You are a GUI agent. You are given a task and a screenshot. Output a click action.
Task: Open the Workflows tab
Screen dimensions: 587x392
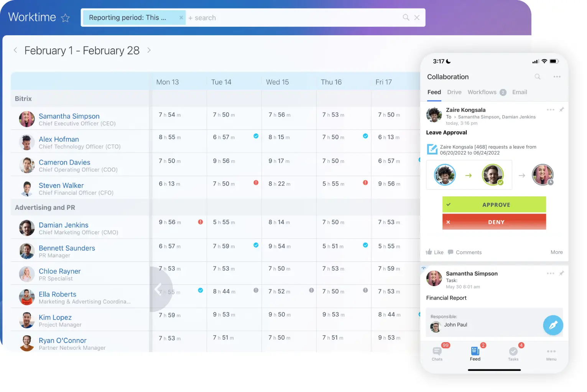pos(482,92)
